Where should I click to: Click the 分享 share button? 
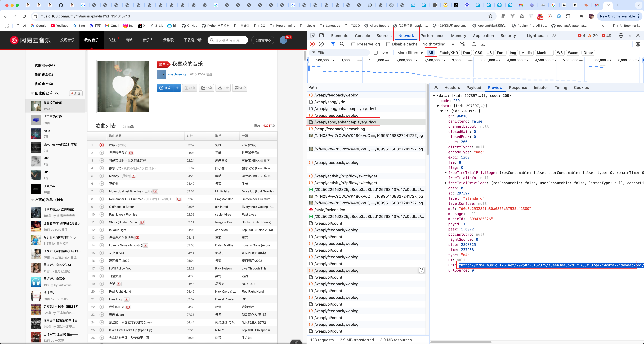[x=207, y=88]
